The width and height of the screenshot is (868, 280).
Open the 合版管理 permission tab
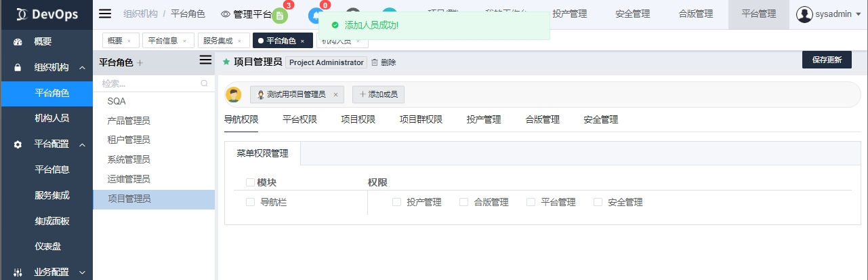pyautogui.click(x=542, y=119)
